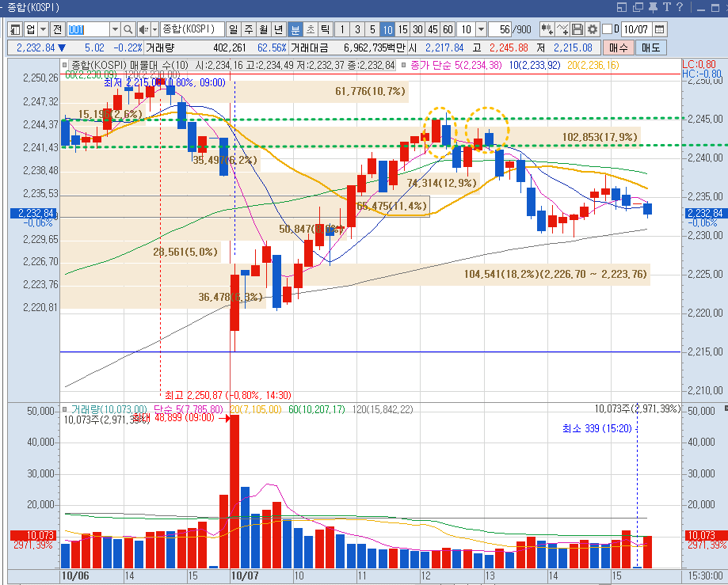Click the date field 10/07

[635, 30]
